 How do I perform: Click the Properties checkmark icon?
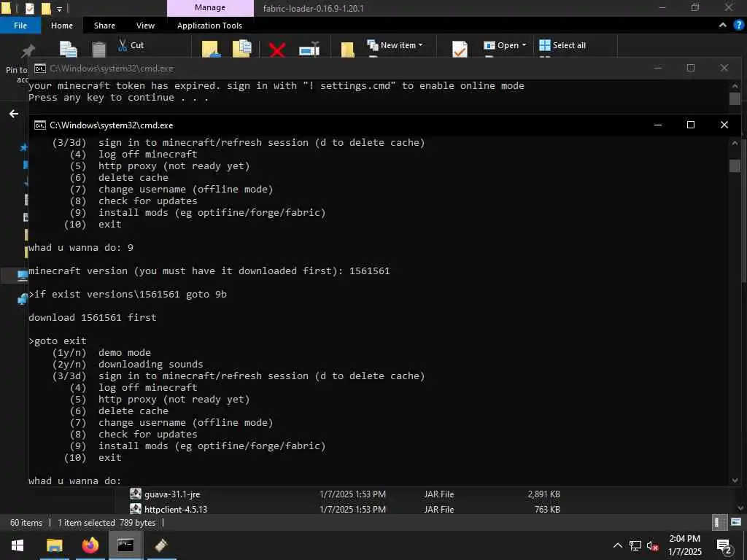point(460,50)
